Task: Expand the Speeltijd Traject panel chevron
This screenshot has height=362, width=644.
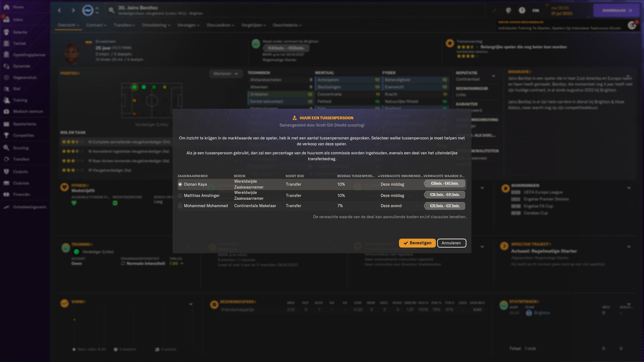Action: [629, 247]
